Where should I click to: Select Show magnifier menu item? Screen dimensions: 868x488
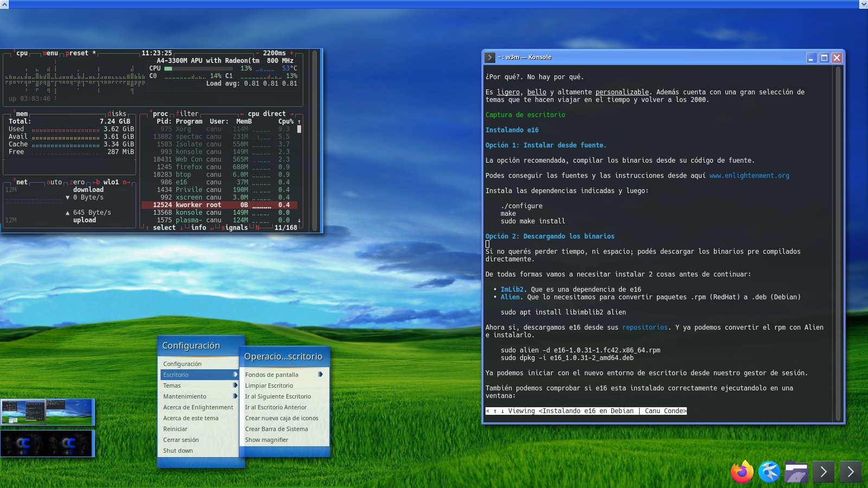click(x=284, y=440)
